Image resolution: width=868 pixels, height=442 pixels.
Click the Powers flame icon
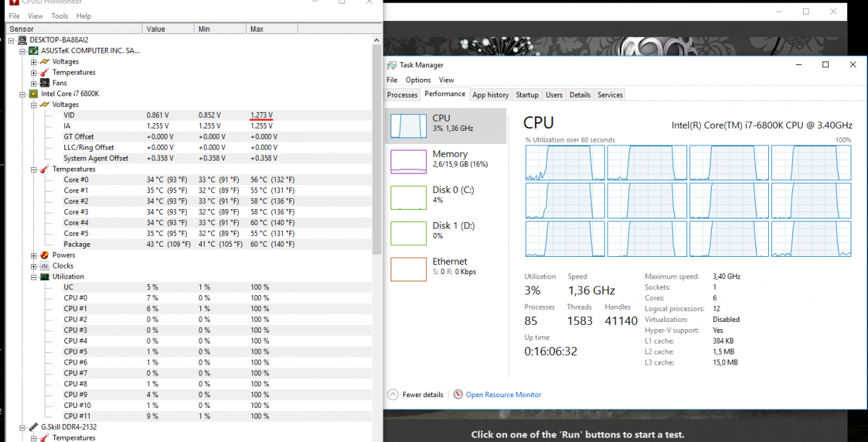[45, 255]
